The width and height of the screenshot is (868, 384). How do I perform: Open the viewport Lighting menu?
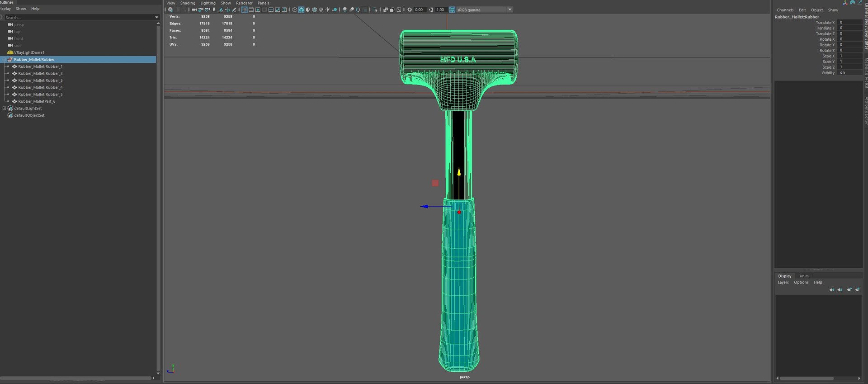coord(208,3)
